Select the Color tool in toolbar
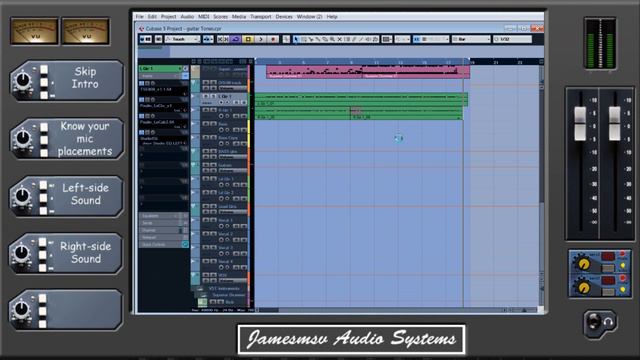The height and width of the screenshot is (360, 640). [375, 40]
